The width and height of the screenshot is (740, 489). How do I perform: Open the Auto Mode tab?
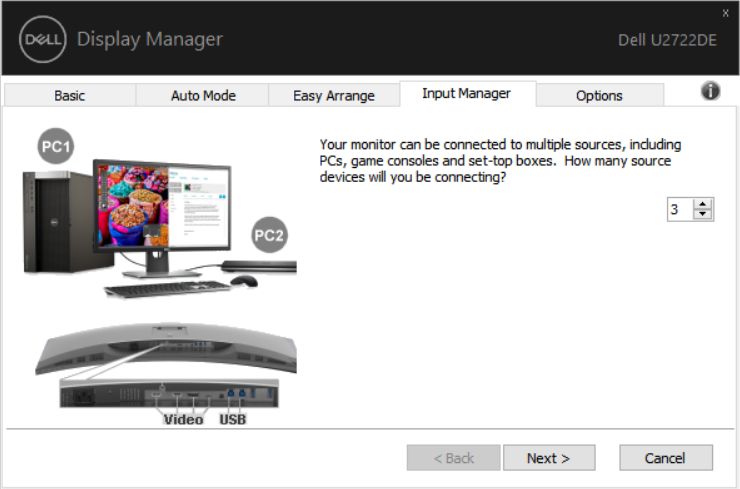coord(202,96)
